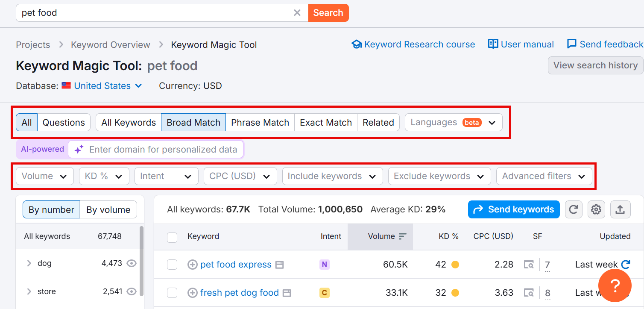Click the Updated column header

coord(615,236)
